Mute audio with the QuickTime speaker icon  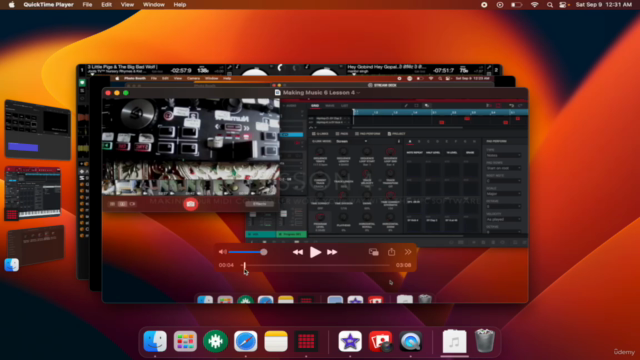(222, 252)
